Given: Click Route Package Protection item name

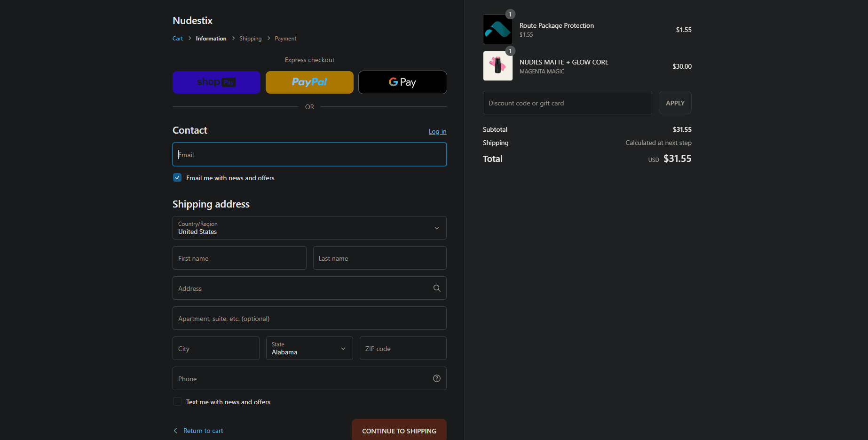Looking at the screenshot, I should pos(557,25).
